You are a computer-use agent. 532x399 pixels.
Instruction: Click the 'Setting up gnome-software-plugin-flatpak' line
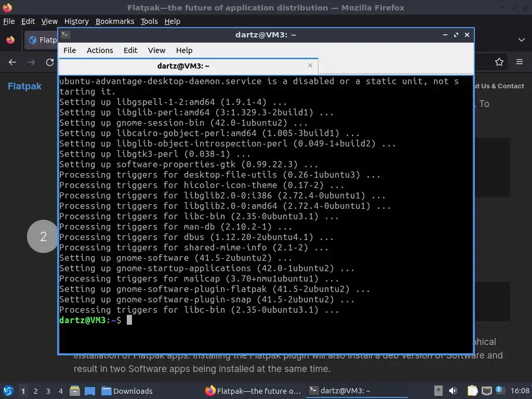(215, 289)
